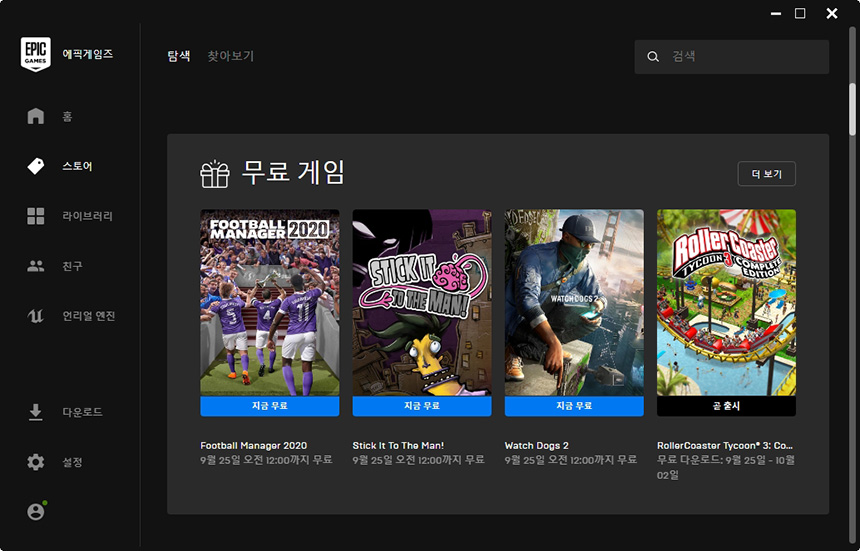Click the gift box icon
Image resolution: width=860 pixels, height=551 pixels.
click(x=214, y=174)
